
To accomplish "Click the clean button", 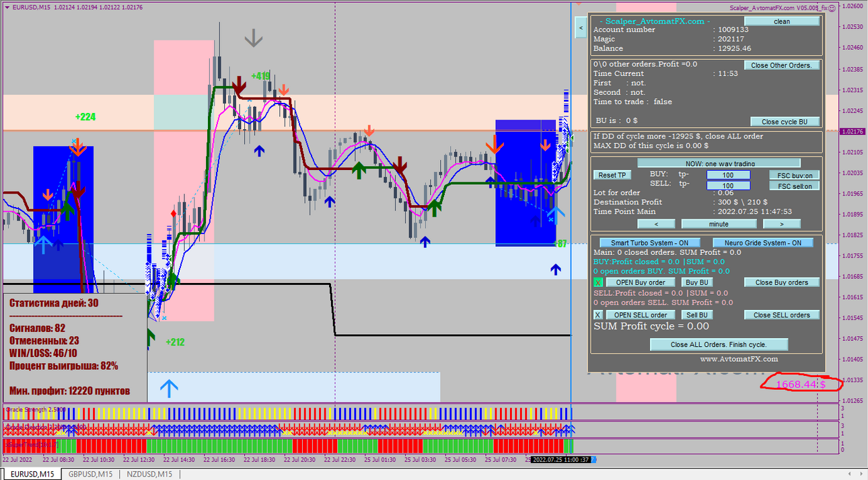I will (x=782, y=22).
